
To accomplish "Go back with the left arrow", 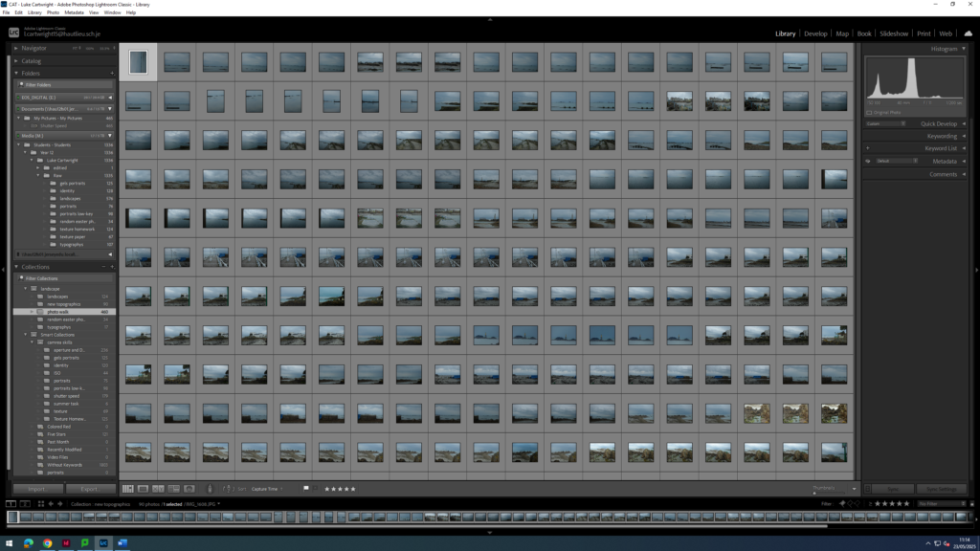I will click(52, 504).
